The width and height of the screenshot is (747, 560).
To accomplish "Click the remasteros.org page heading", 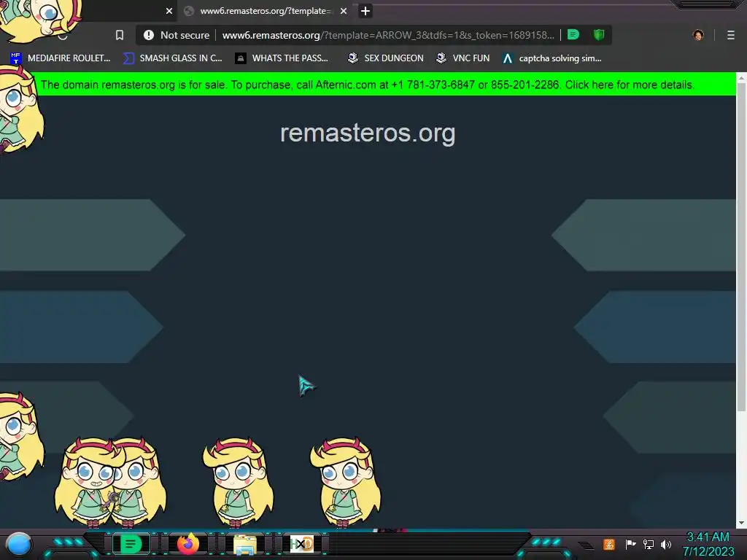I will click(368, 133).
